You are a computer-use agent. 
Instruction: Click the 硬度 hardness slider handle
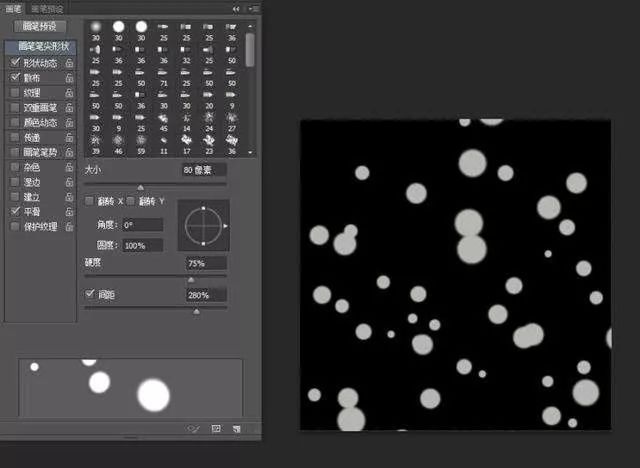[191, 280]
